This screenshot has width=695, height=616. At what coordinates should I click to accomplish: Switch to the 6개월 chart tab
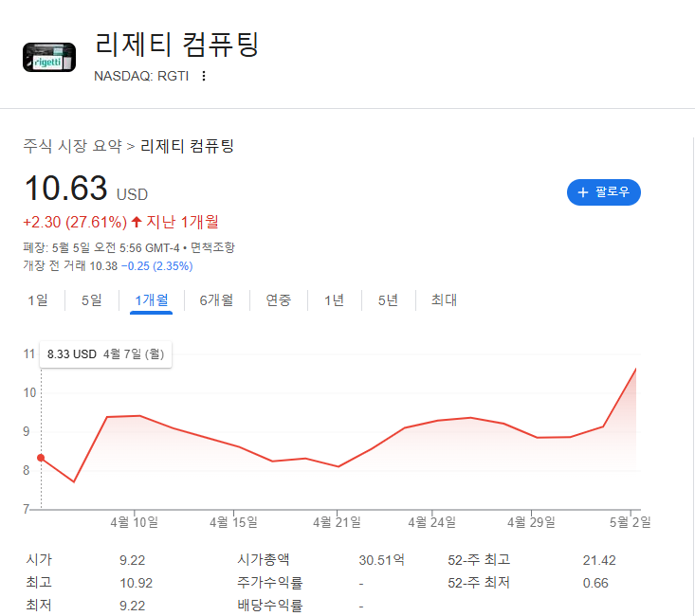click(x=216, y=300)
